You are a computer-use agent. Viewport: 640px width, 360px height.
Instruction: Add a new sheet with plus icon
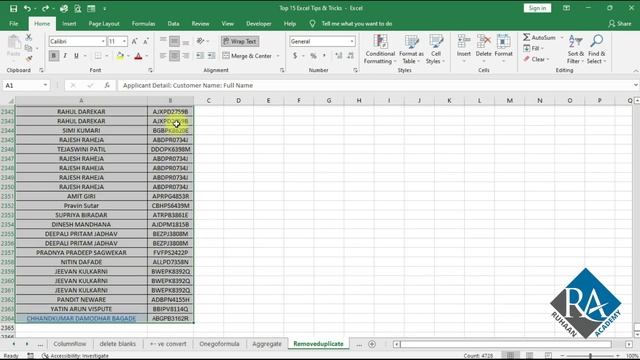point(372,344)
